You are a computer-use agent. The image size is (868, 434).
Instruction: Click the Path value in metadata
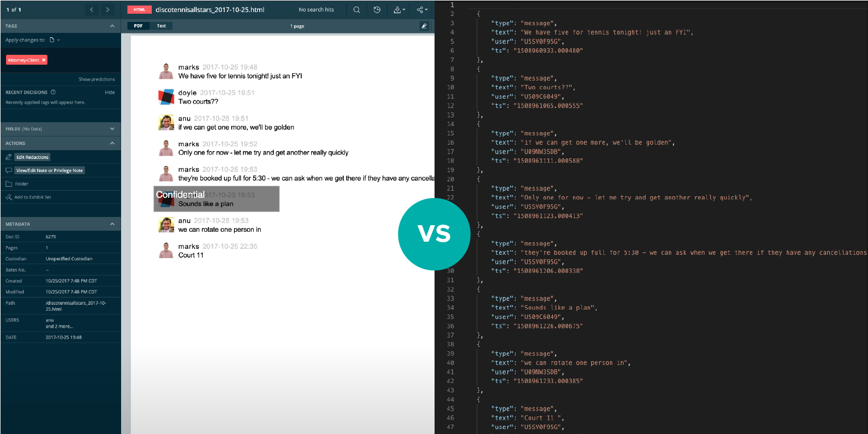click(x=76, y=306)
